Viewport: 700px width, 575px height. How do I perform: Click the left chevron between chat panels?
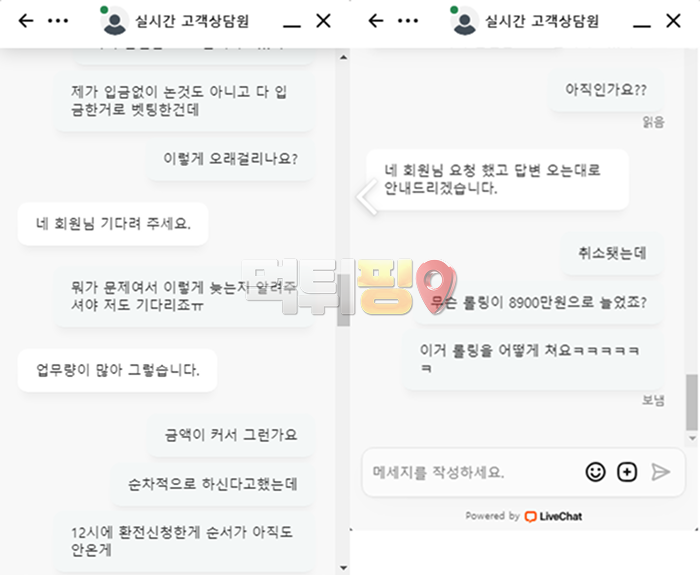pos(367,196)
